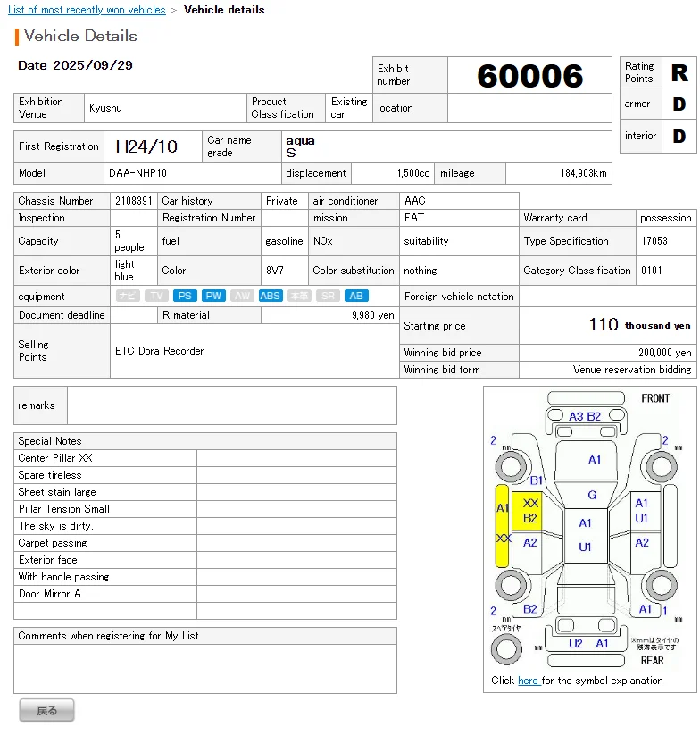Click the upper-left tire in the car diagram

(x=511, y=465)
